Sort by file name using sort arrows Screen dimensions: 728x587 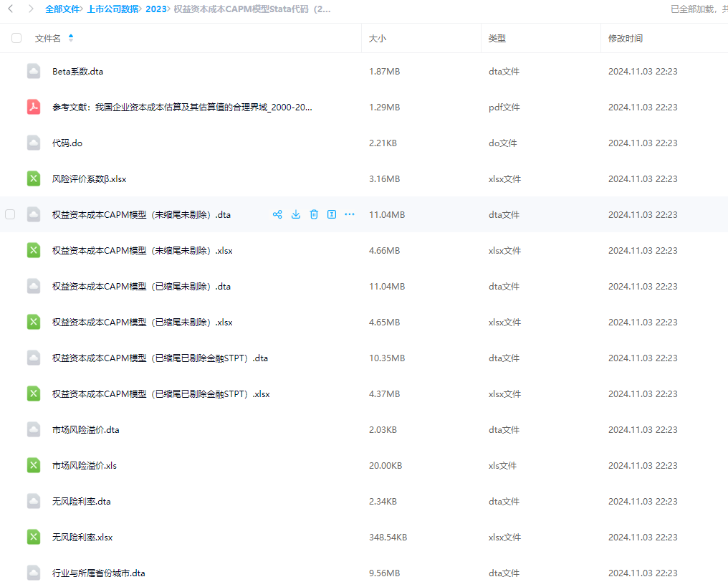(70, 38)
